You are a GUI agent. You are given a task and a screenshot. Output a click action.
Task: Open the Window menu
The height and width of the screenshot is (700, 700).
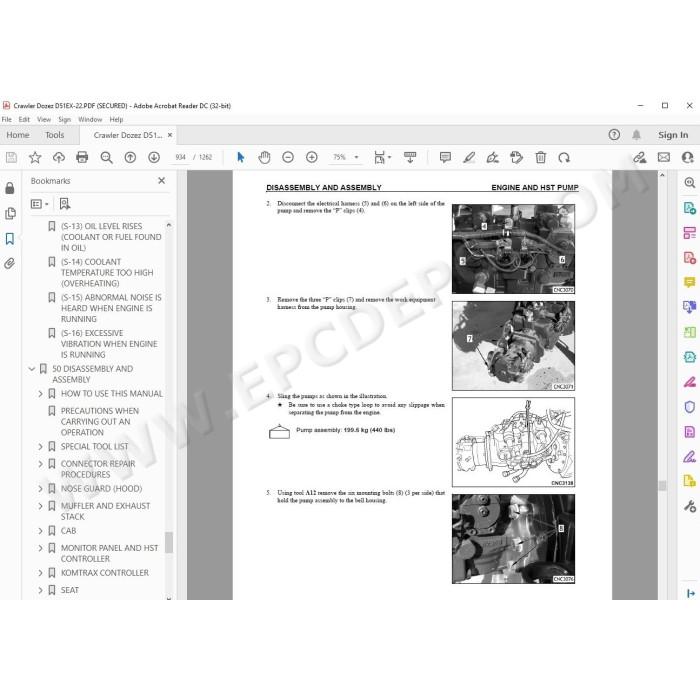(90, 120)
